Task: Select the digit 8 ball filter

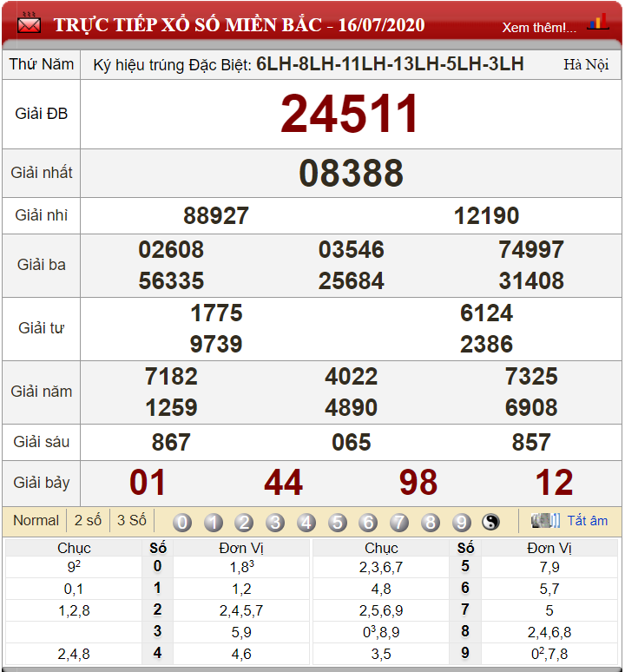Action: tap(431, 523)
